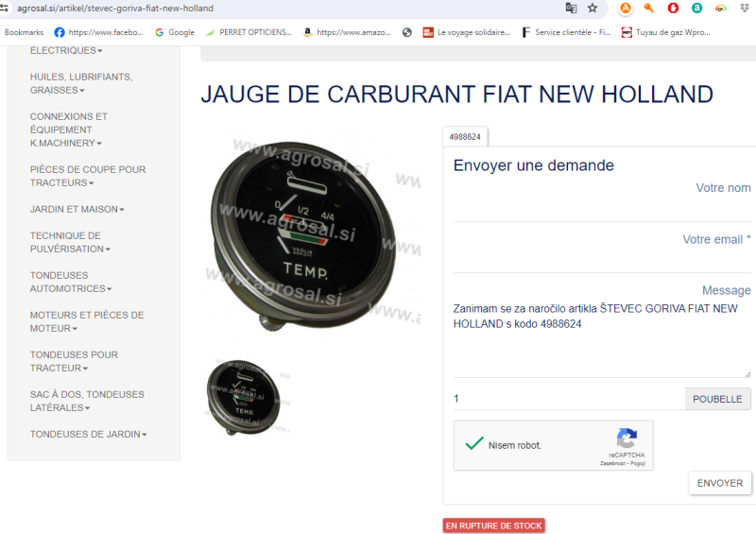Open the Facebook bookmark
The height and width of the screenshot is (534, 756).
click(x=99, y=32)
